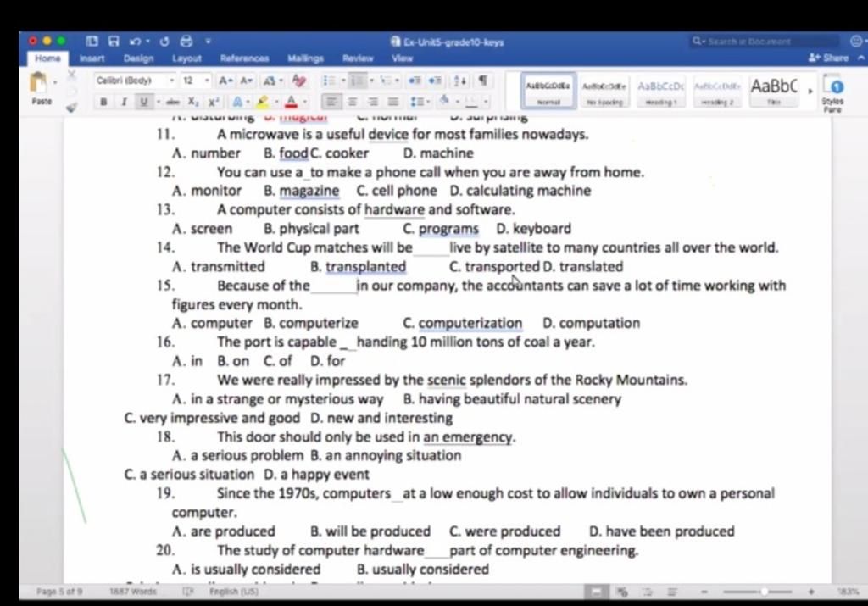
Task: Toggle Show paragraph marks (¶)
Action: [x=482, y=81]
